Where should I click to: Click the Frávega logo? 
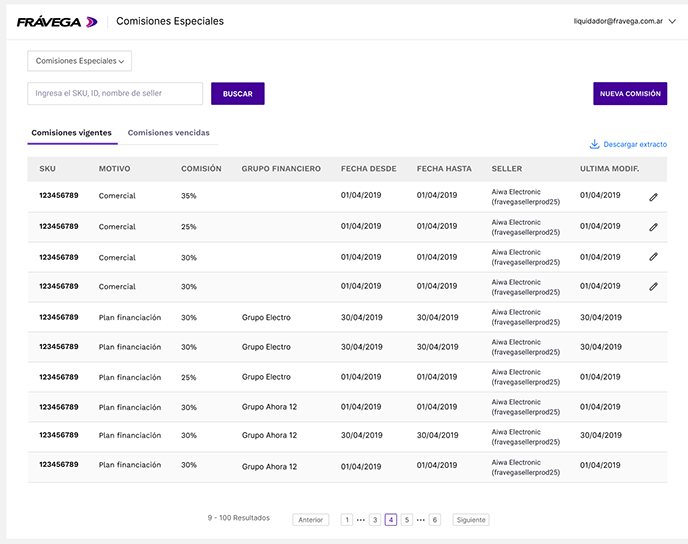click(x=57, y=21)
